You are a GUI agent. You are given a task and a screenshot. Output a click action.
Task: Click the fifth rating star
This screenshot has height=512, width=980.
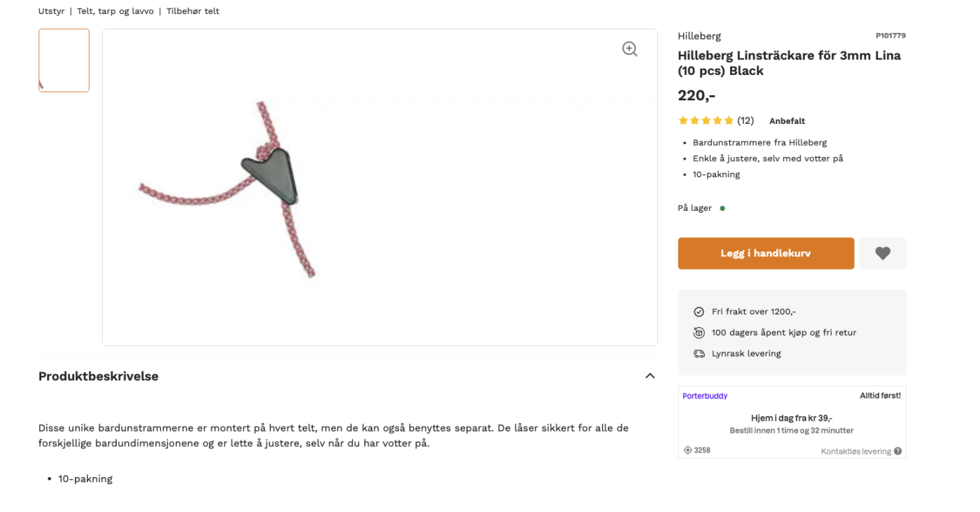[x=729, y=120]
